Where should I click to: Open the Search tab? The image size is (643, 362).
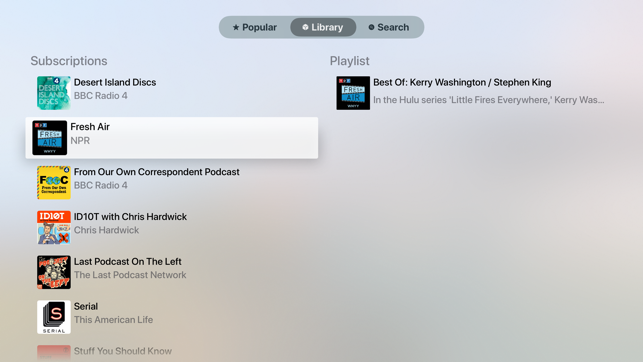coord(389,27)
